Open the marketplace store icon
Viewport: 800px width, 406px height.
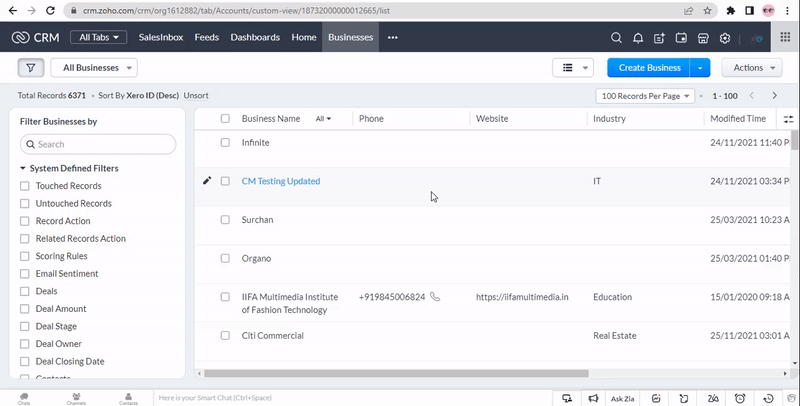(703, 38)
